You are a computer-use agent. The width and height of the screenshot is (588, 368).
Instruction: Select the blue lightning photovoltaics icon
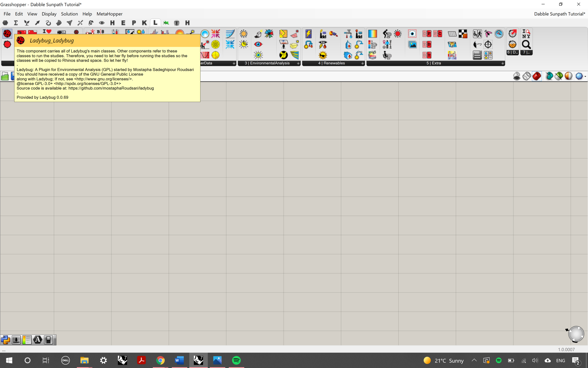(x=308, y=34)
